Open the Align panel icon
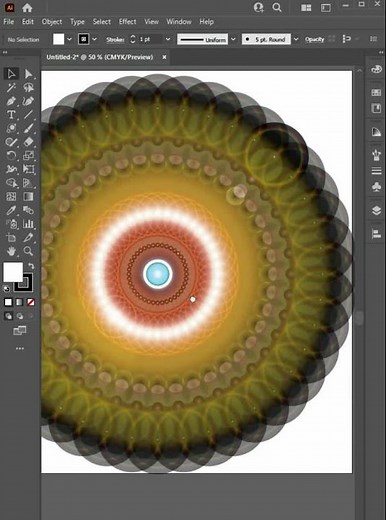 [x=376, y=234]
